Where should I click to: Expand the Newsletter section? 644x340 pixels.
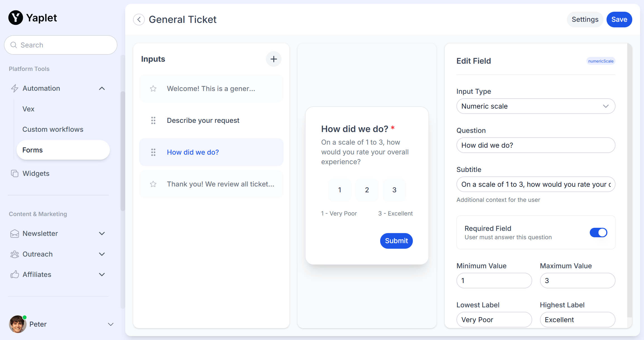tap(102, 233)
